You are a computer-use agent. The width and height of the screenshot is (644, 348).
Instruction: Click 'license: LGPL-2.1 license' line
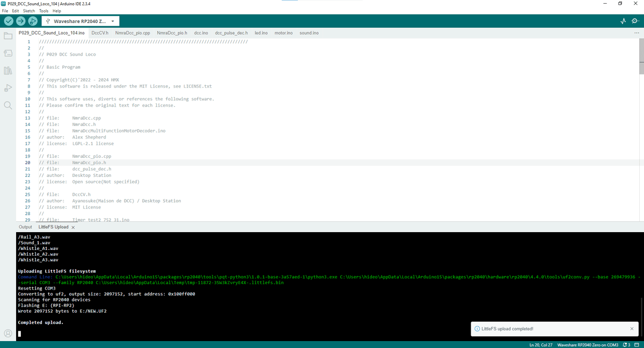[76, 144]
